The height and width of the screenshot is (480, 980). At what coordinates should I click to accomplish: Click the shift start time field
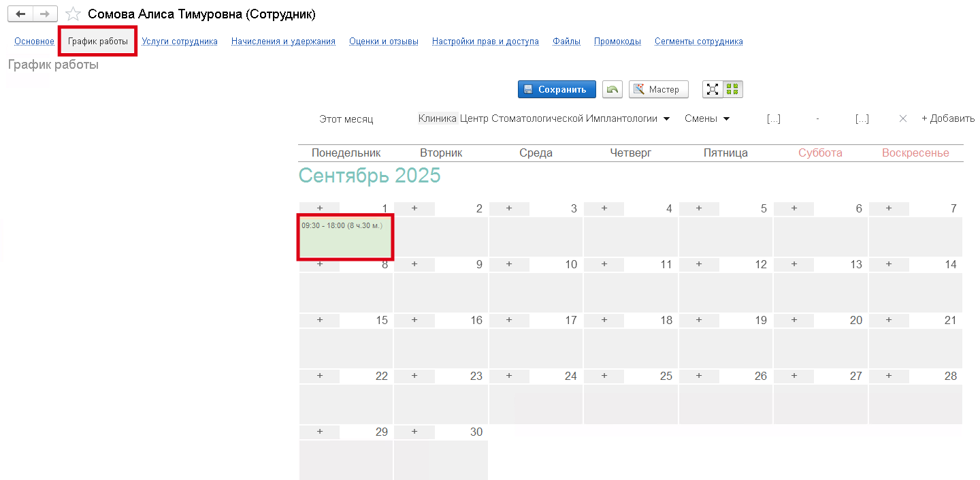tap(773, 118)
